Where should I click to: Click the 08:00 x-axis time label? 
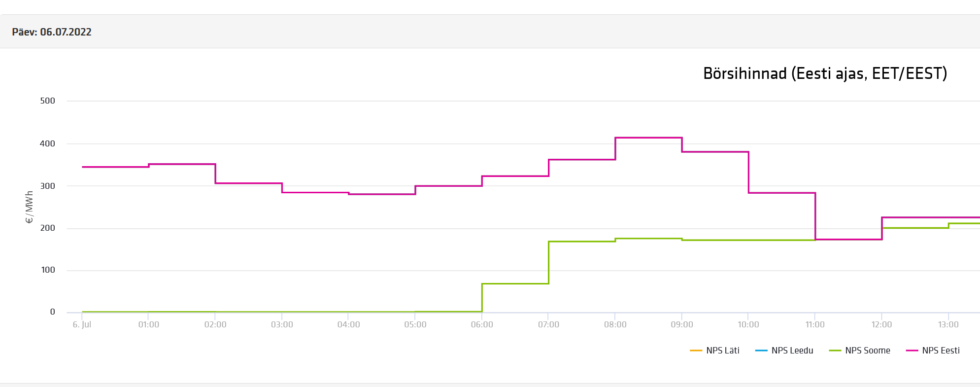tap(615, 324)
